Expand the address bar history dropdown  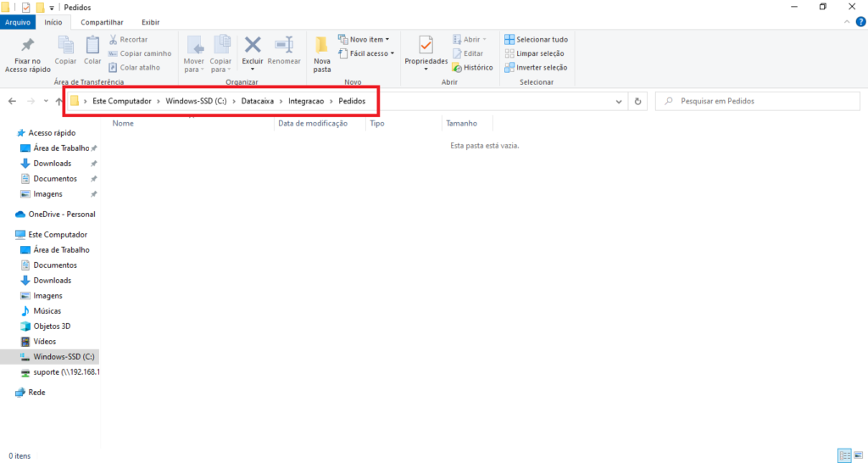(619, 101)
